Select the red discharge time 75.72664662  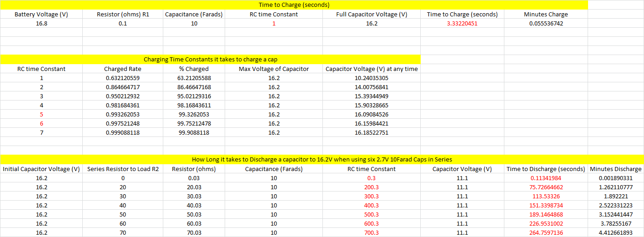pyautogui.click(x=546, y=187)
